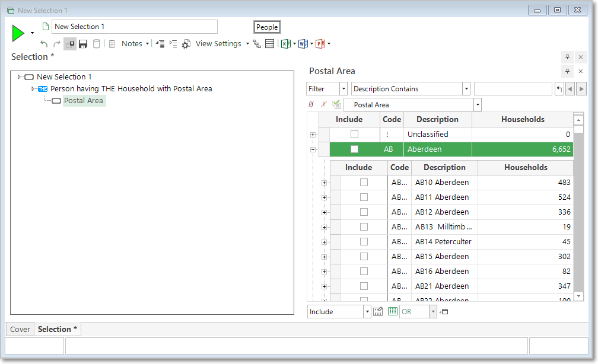Export to Word with the blue icon

[303, 44]
